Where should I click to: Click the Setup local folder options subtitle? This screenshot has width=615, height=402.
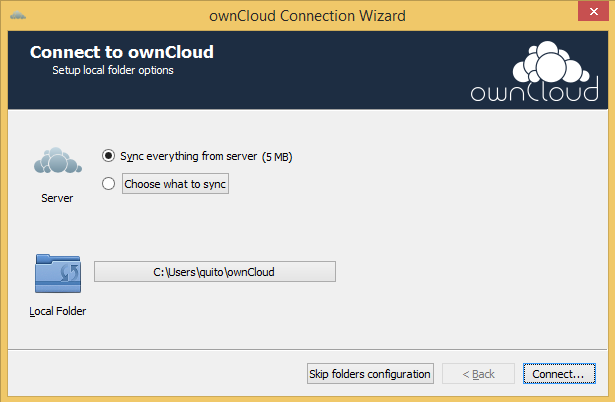[113, 70]
